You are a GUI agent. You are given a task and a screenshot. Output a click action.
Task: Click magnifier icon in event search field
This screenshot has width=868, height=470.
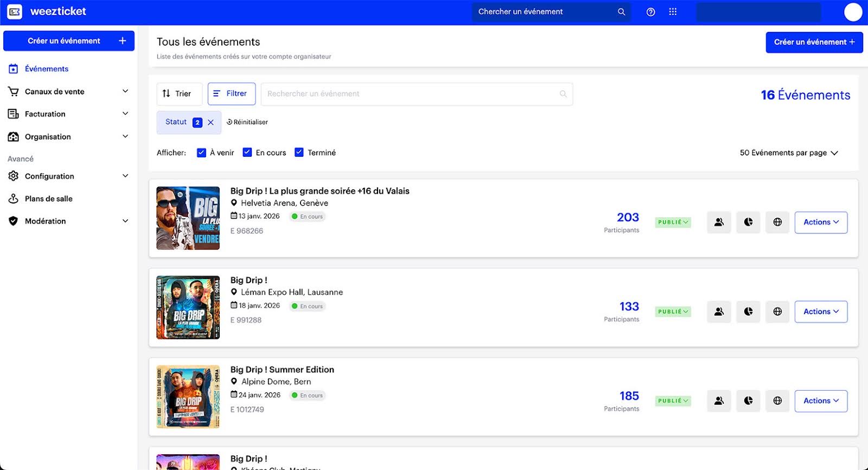pyautogui.click(x=563, y=94)
